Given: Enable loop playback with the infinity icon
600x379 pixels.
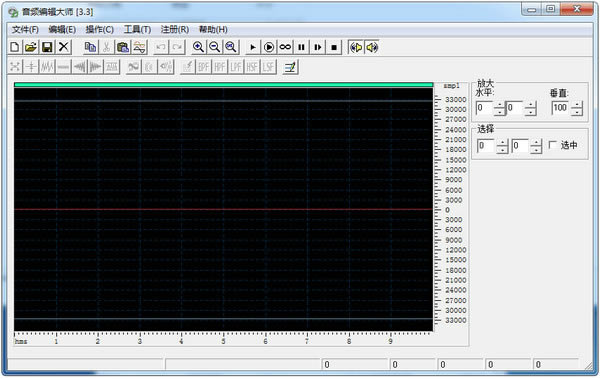Looking at the screenshot, I should click(285, 47).
